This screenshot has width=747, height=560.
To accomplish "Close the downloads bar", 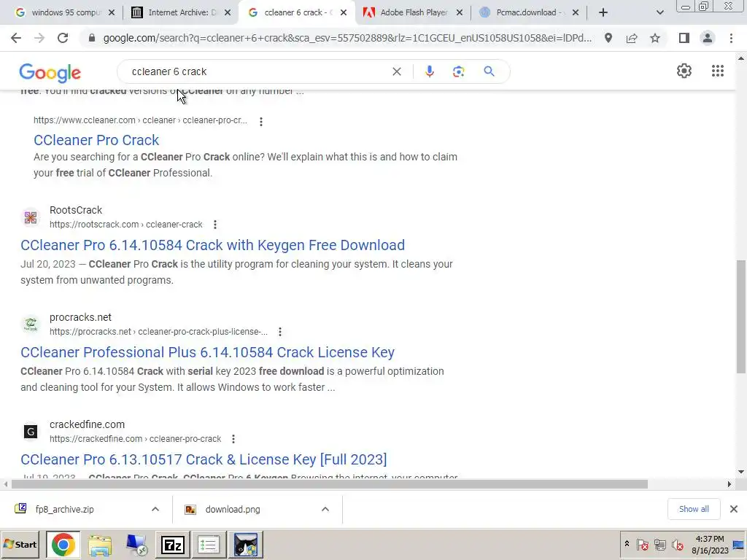I will (734, 509).
